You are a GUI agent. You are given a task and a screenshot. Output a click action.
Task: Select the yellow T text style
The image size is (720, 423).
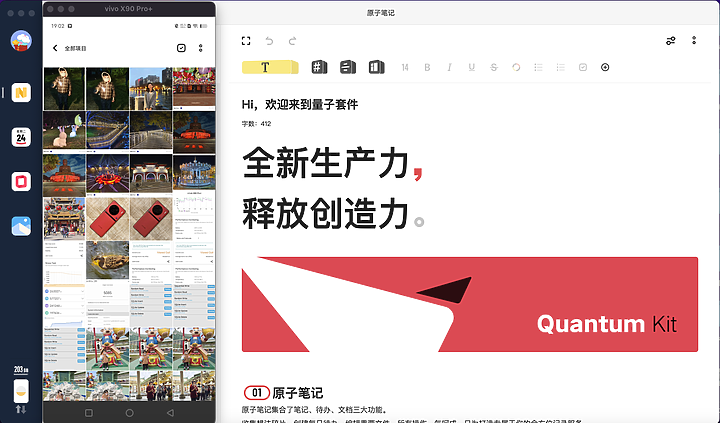click(270, 67)
